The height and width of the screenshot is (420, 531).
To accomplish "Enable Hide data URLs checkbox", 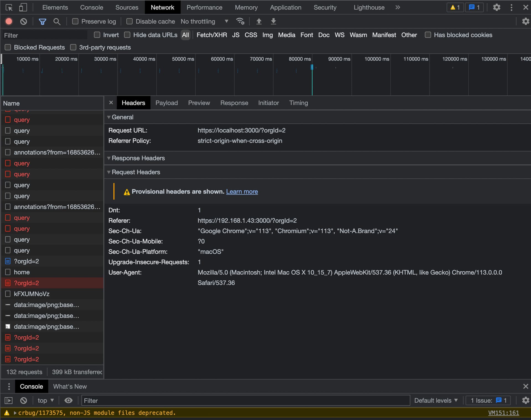I will click(127, 35).
